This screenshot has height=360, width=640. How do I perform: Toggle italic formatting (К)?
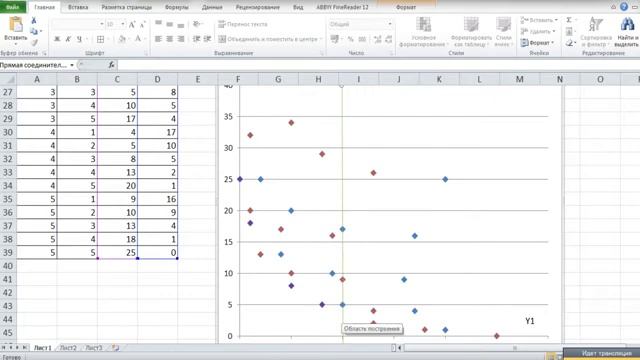point(68,39)
